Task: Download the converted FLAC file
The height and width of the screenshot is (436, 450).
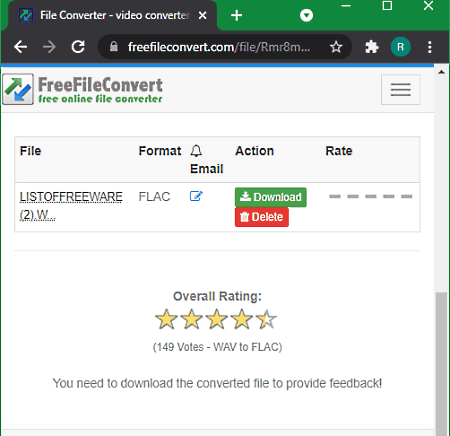Action: tap(271, 197)
